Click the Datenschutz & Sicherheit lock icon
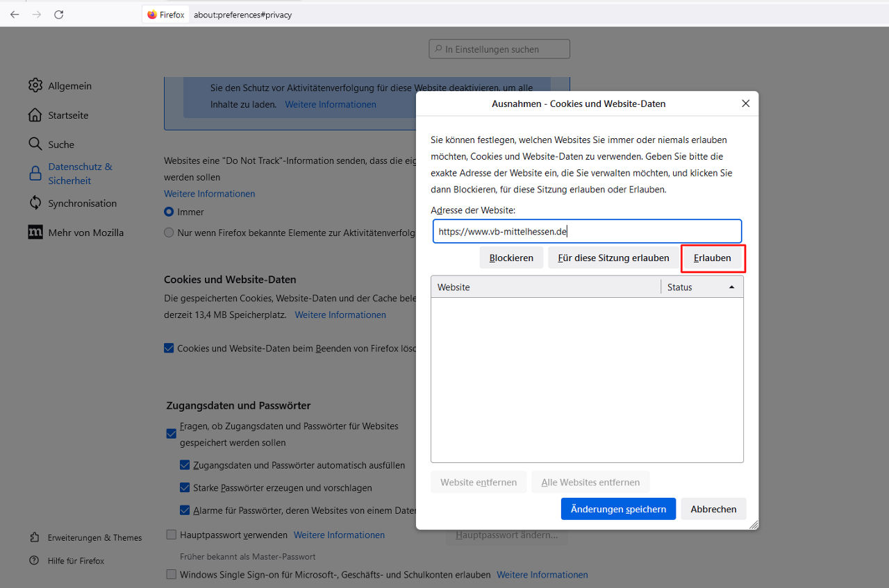The height and width of the screenshot is (588, 889). [x=35, y=173]
